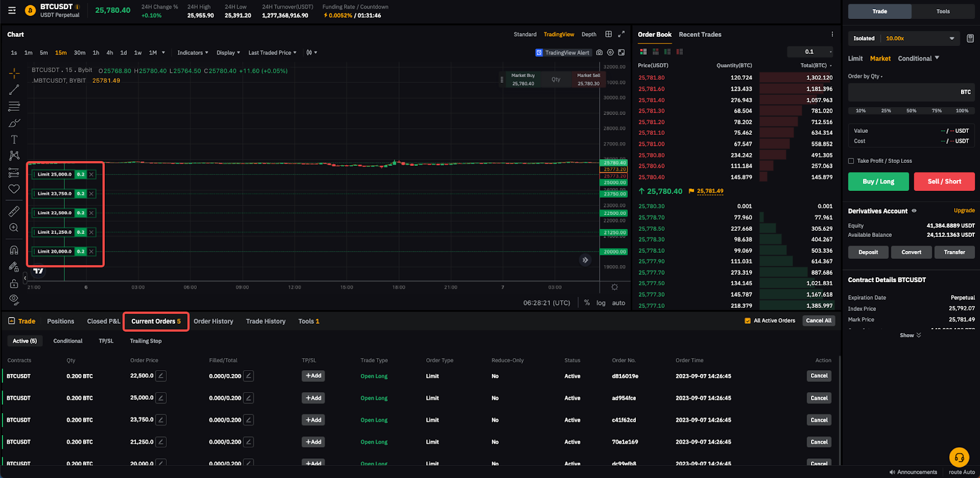
Task: Select the trend line drawing tool
Action: (14, 90)
